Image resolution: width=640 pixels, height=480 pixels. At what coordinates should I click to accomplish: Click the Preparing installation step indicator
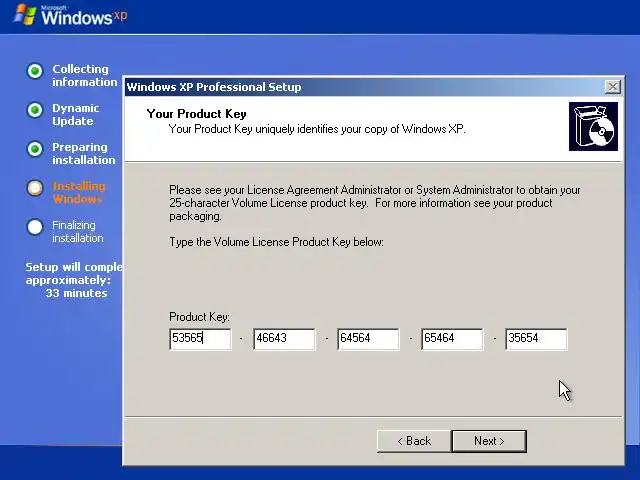[x=35, y=149]
